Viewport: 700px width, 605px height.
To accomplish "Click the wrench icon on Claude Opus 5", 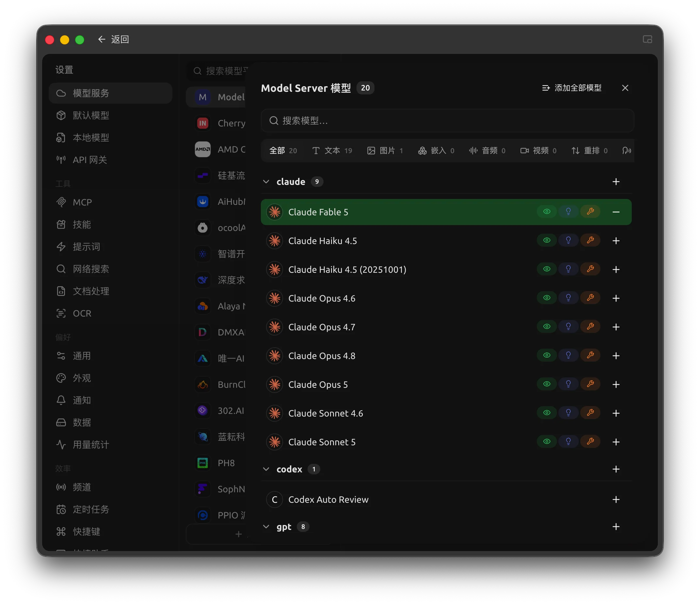I will [x=590, y=384].
